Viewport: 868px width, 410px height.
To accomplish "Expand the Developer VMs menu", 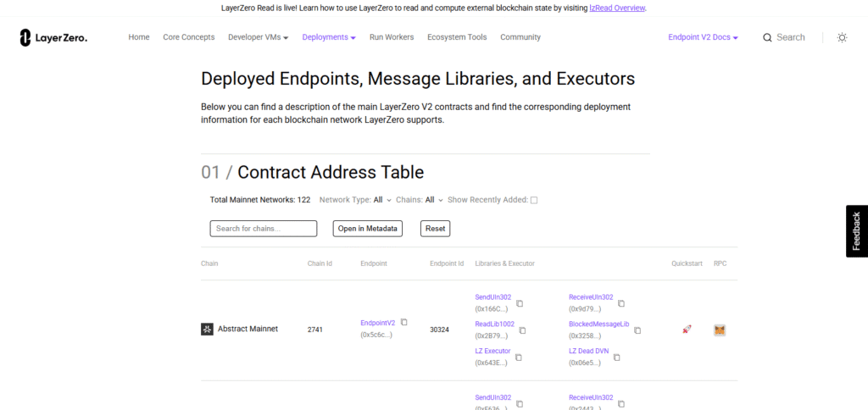I will coord(259,37).
